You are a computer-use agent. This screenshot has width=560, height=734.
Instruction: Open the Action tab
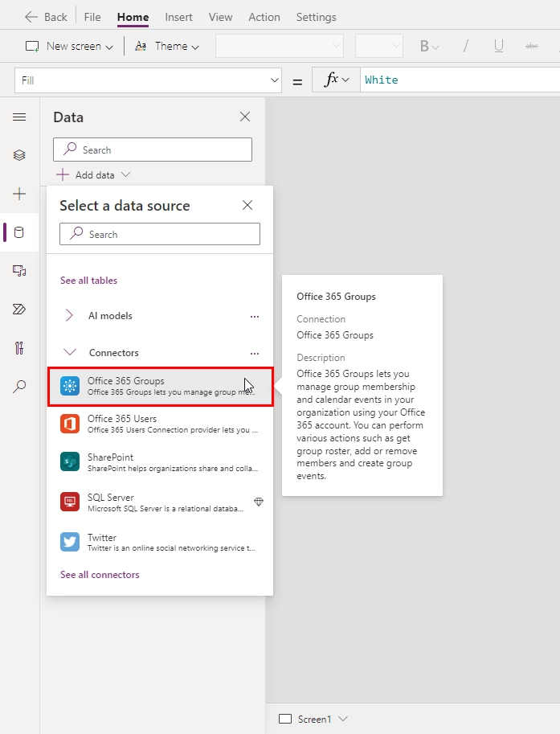(x=264, y=17)
